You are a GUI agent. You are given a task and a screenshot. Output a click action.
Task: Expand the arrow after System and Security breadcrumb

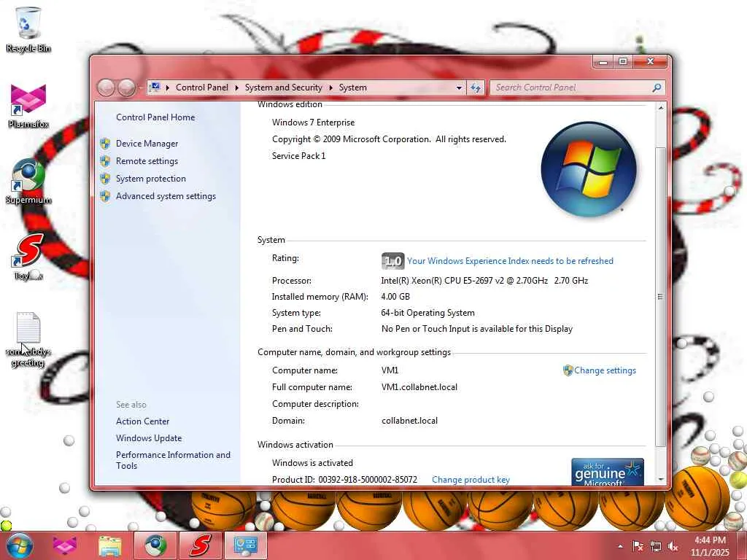(330, 87)
